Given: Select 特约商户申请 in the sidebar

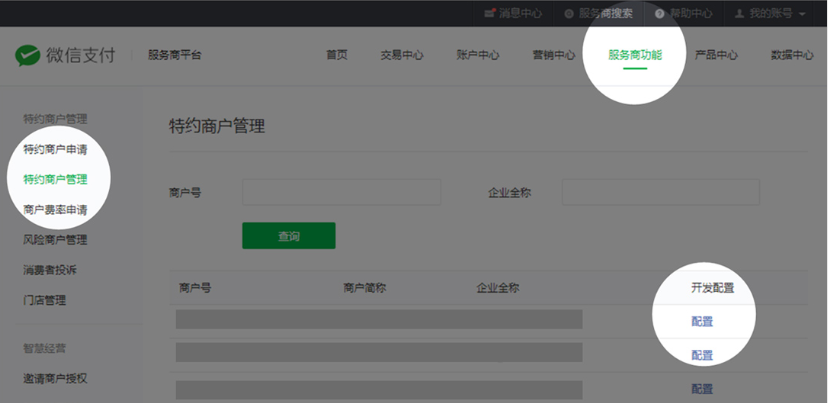Looking at the screenshot, I should (x=62, y=150).
